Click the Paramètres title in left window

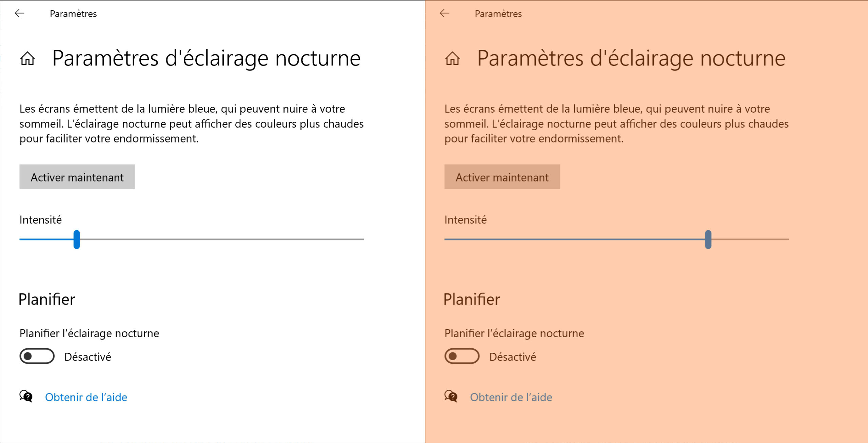(73, 14)
